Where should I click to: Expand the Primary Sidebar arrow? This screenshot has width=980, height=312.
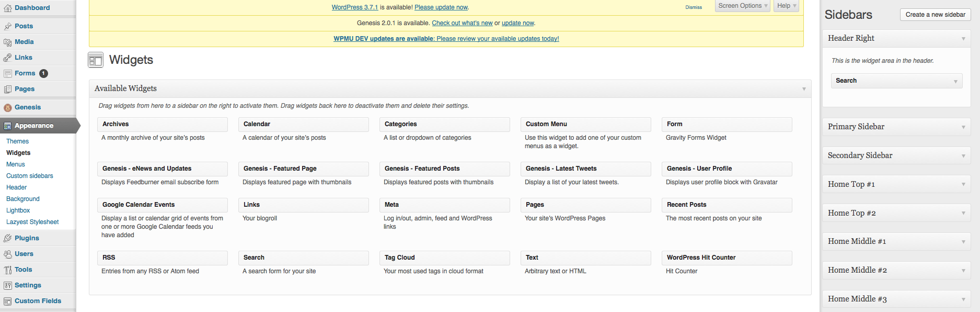pyautogui.click(x=963, y=127)
